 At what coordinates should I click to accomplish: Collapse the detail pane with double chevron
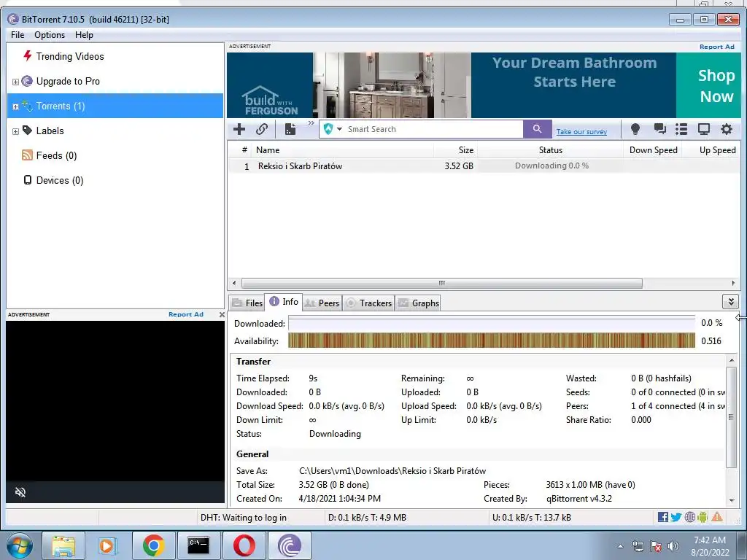(x=730, y=301)
